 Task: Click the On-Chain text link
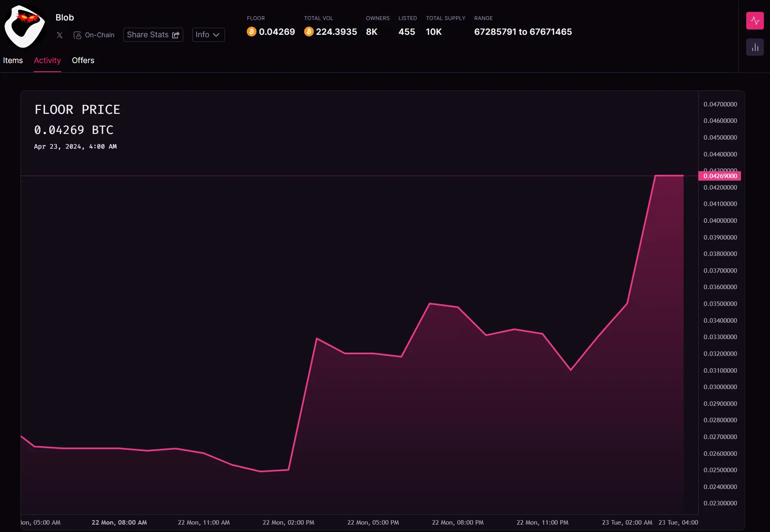point(100,35)
